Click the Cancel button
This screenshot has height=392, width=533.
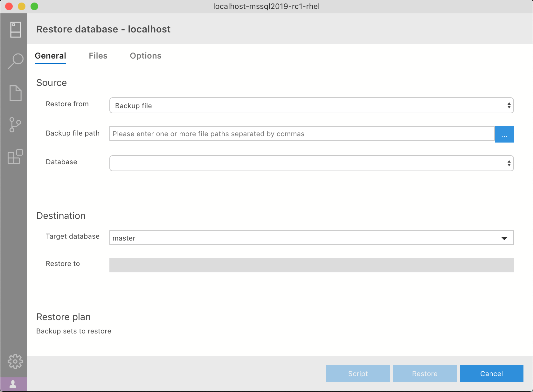[x=491, y=374]
